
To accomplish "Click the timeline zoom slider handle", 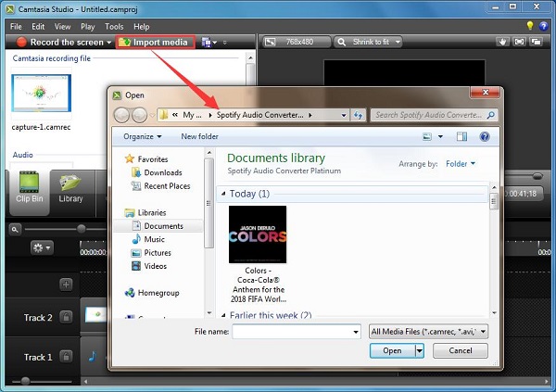I will point(82,229).
